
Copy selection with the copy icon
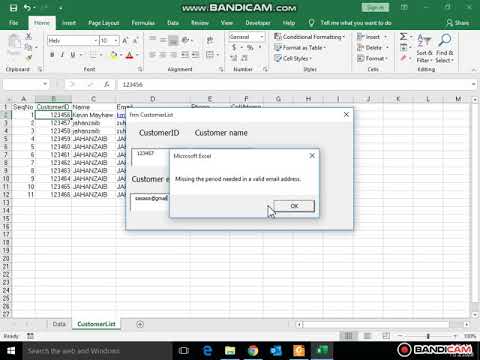pyautogui.click(x=29, y=47)
